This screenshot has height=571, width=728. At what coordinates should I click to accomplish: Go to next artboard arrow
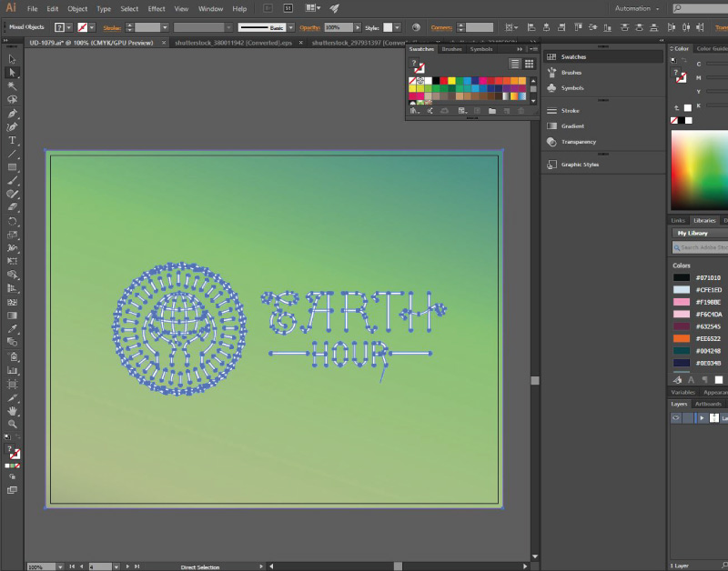tap(127, 566)
